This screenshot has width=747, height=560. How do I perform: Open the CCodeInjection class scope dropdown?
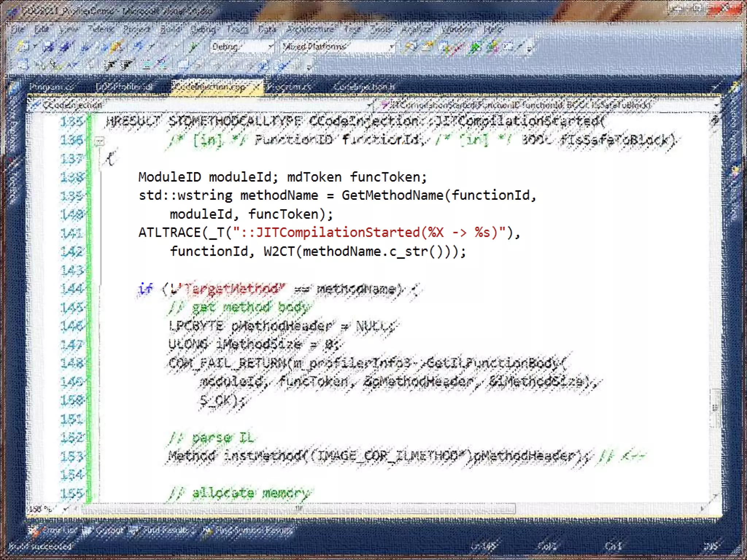(201, 105)
